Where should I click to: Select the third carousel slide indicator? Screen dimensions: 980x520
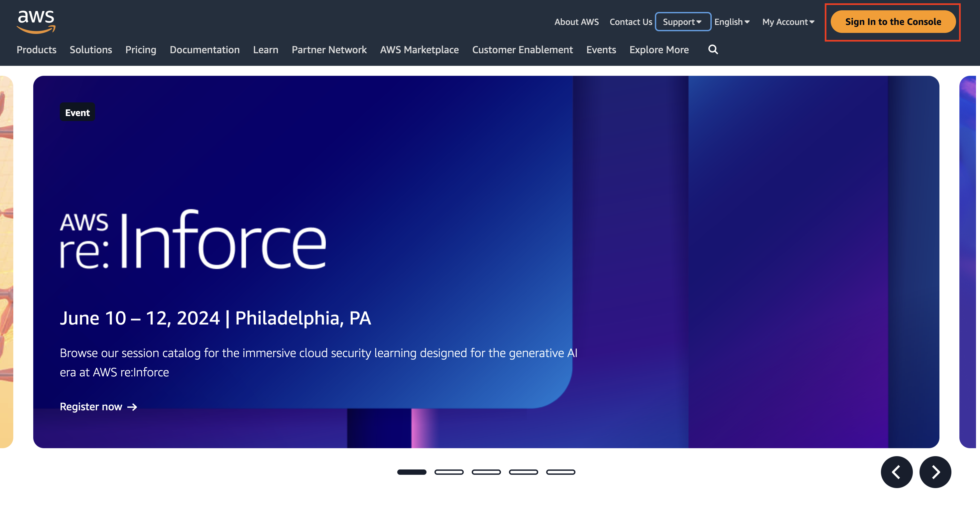(x=486, y=472)
